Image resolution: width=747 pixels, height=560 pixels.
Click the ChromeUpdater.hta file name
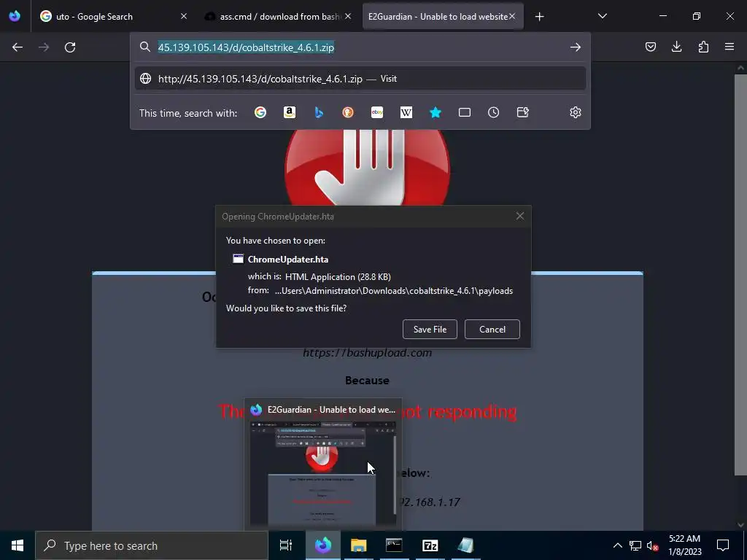(287, 260)
